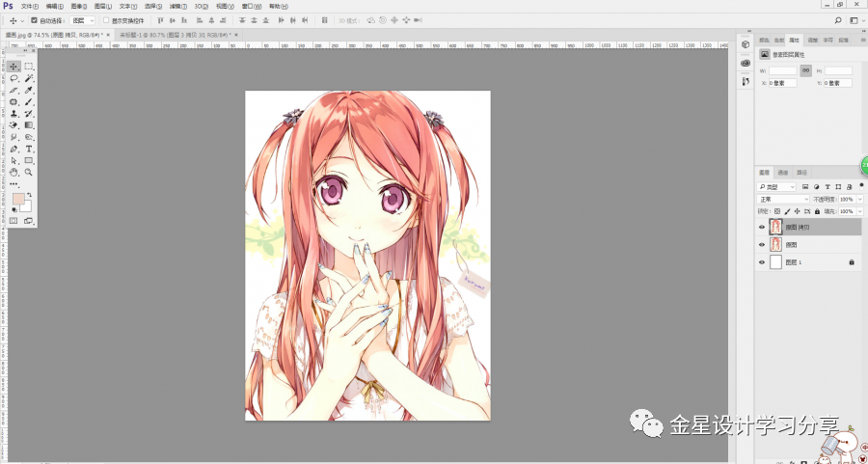
Task: Toggle the auto-select checkbox
Action: (35, 20)
